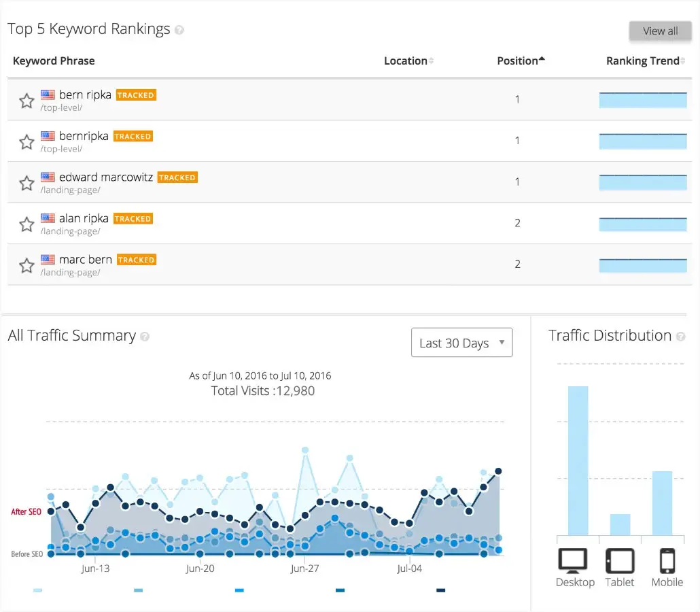This screenshot has width=700, height=612.
Task: Open the Last 30 Days dropdown
Action: point(461,343)
